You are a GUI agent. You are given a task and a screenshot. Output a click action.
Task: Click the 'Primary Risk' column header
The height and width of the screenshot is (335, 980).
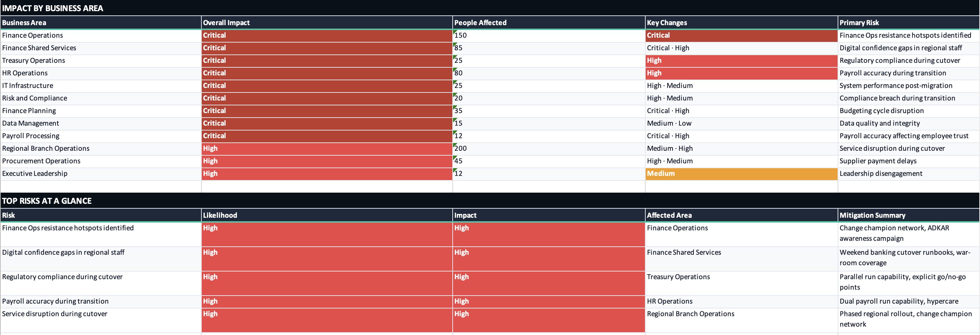tap(908, 22)
